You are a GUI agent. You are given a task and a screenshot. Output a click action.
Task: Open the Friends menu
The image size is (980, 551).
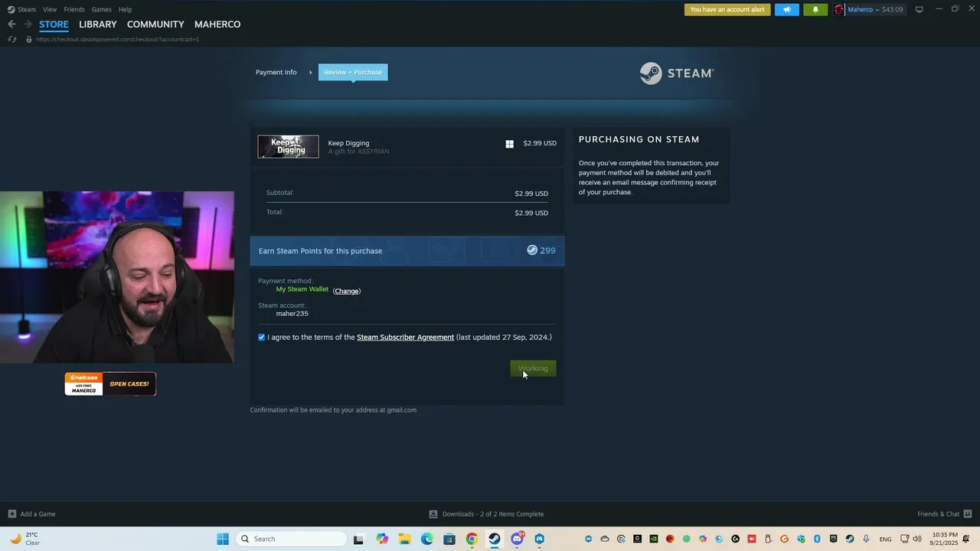click(x=74, y=9)
